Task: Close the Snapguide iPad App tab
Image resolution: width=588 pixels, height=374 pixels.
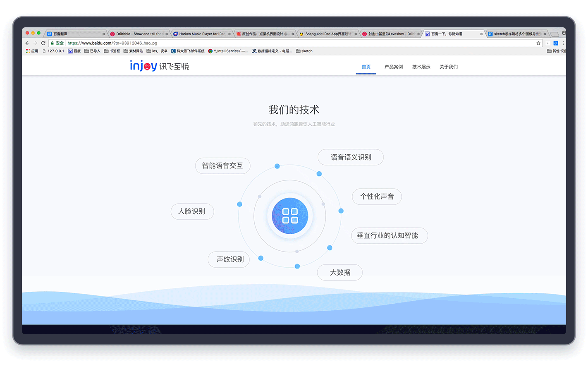Action: (356, 34)
